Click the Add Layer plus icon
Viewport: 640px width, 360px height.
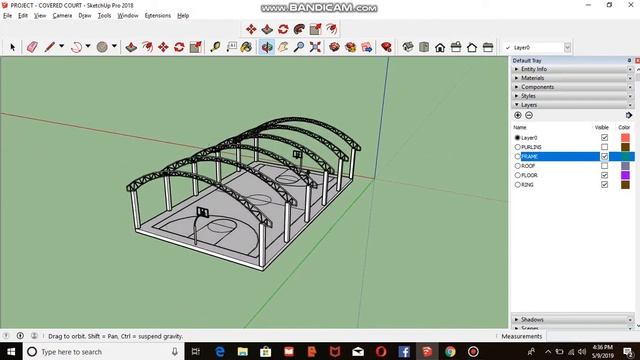(x=518, y=115)
